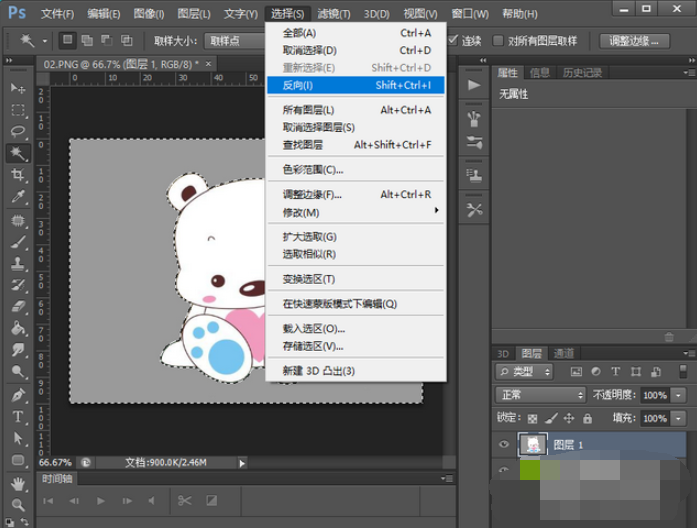Select the Eraser tool

[18, 307]
